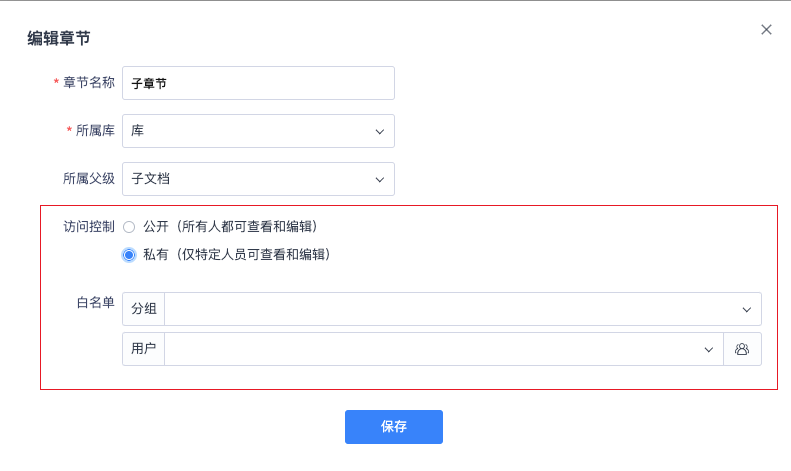Click the 用户 prefix label in whitelist
791x471 pixels.
pos(144,349)
